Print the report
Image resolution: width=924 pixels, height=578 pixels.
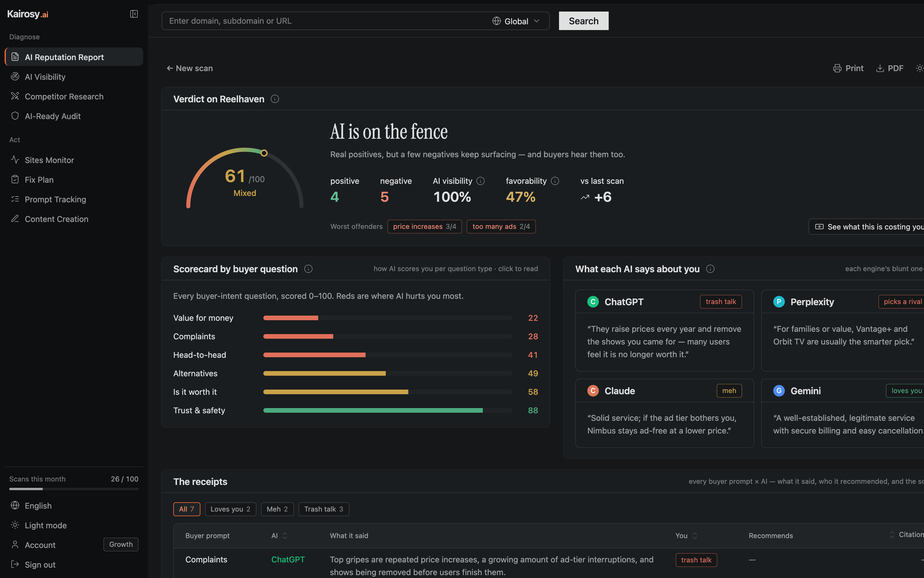point(848,68)
